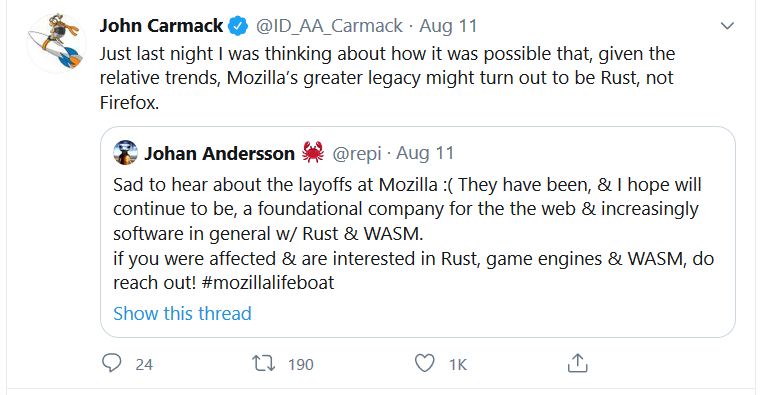Click Johan Andersson display name
This screenshot has width=765, height=395.
pyautogui.click(x=220, y=153)
